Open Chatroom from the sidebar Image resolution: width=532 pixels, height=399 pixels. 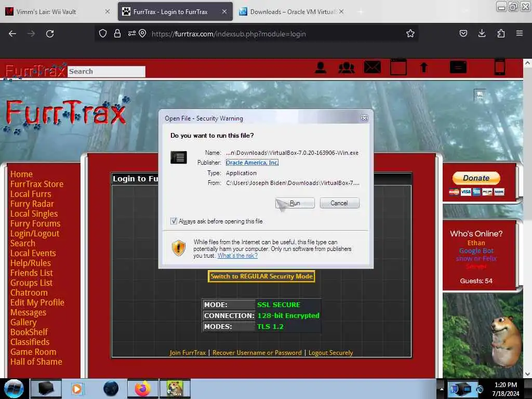pyautogui.click(x=29, y=292)
